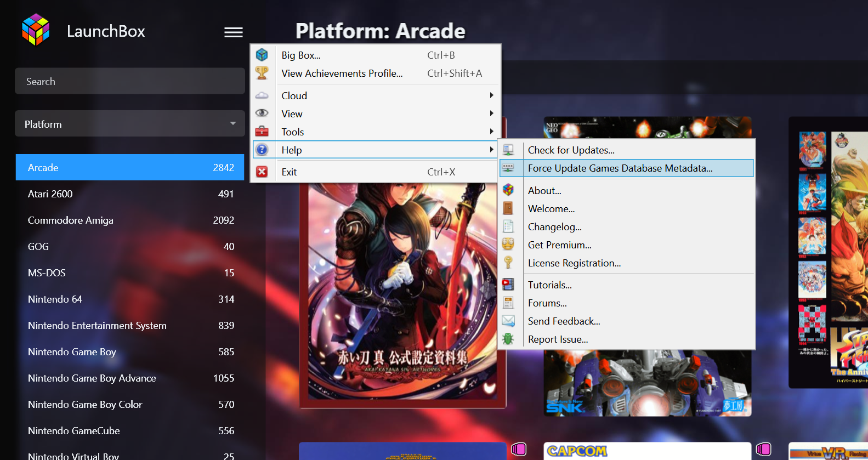This screenshot has width=868, height=460.
Task: Choose Force Update Games Database Metadata...
Action: tap(627, 168)
